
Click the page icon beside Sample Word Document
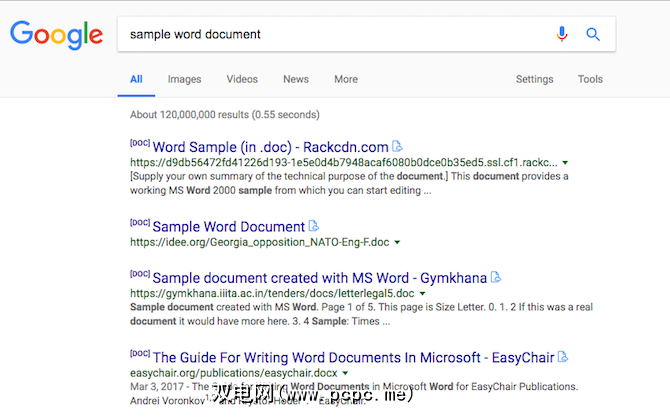tap(314, 226)
